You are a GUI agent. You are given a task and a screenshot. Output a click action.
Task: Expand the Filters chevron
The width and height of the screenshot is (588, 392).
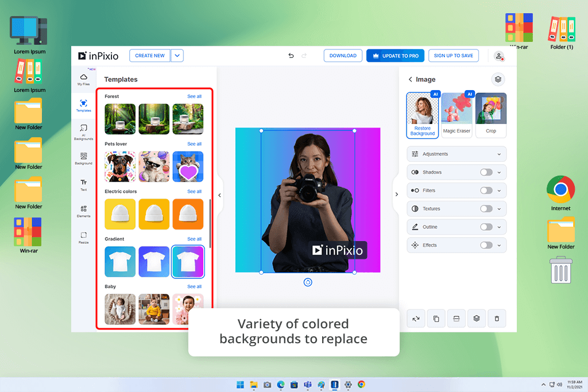point(499,191)
